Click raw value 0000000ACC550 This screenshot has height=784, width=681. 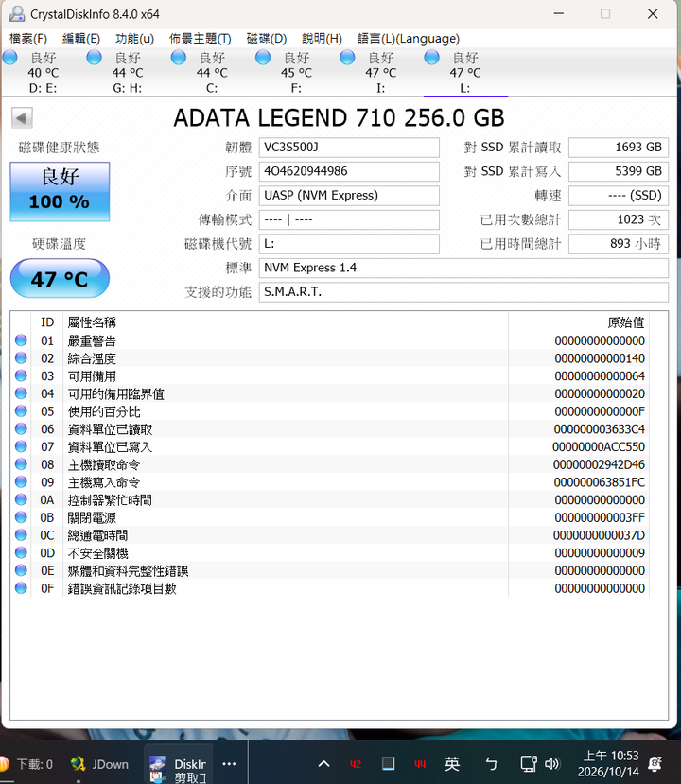point(599,447)
